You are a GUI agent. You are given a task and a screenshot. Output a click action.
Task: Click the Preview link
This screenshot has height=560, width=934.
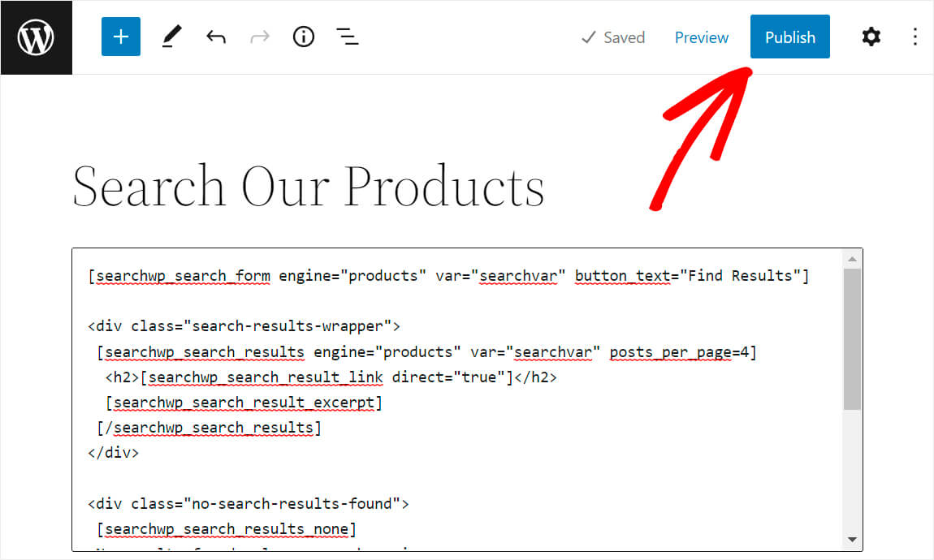701,37
